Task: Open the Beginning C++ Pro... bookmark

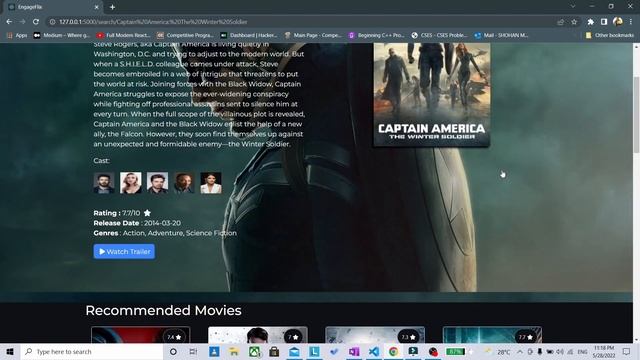Action: tap(377, 36)
